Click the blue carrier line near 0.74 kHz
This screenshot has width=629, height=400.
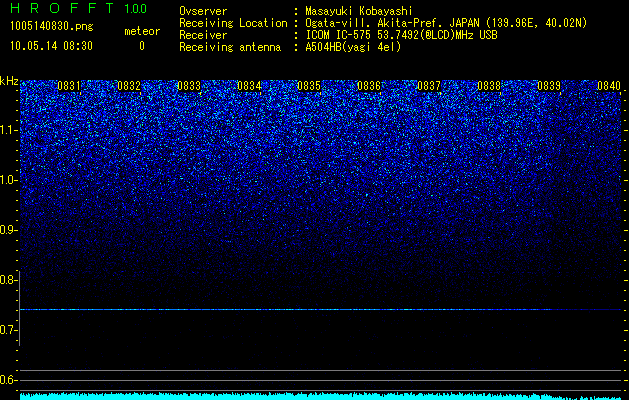click(321, 309)
